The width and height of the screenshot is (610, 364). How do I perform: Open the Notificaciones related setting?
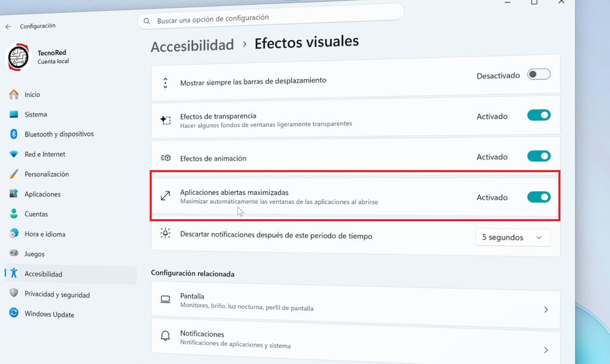(x=356, y=340)
